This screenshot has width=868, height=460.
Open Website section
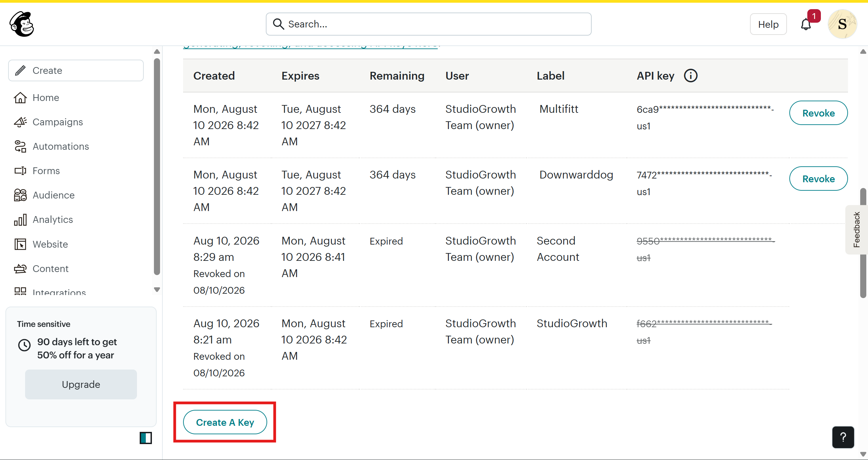[50, 244]
